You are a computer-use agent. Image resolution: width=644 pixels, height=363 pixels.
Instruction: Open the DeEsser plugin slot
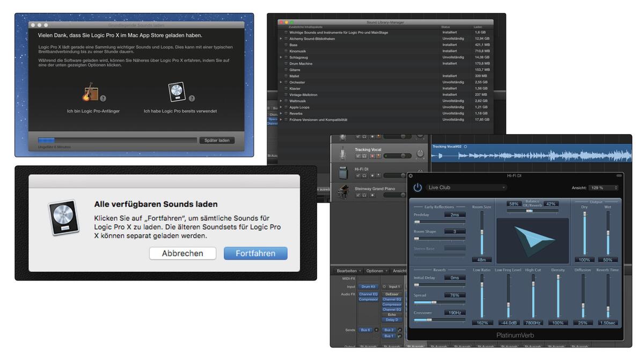(393, 293)
